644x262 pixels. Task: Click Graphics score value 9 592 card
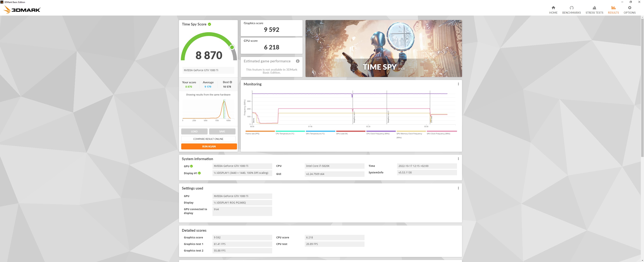click(271, 28)
